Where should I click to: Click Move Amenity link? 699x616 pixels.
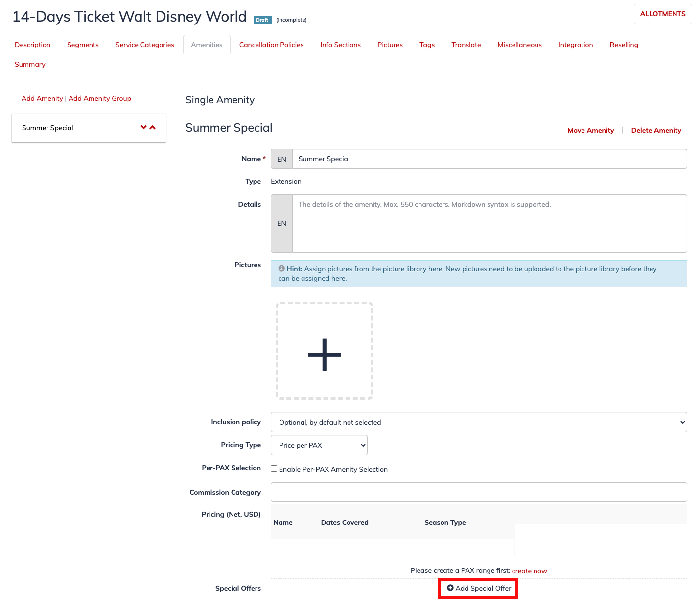pos(590,130)
